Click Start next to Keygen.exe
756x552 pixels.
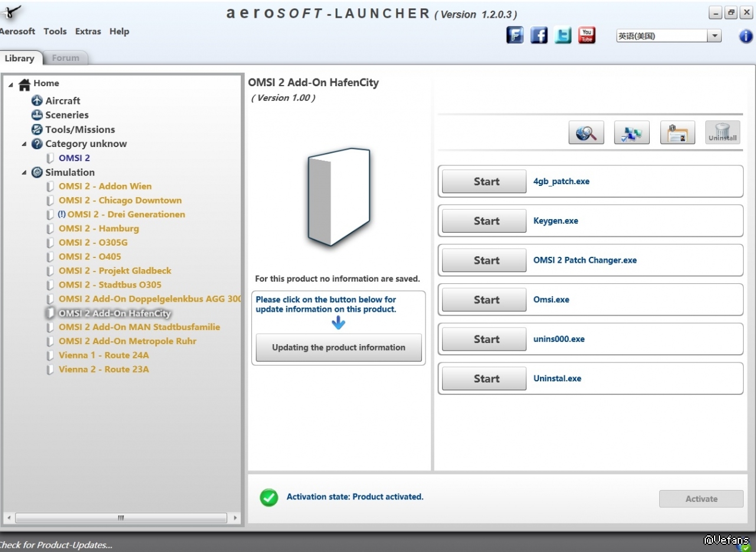(484, 221)
